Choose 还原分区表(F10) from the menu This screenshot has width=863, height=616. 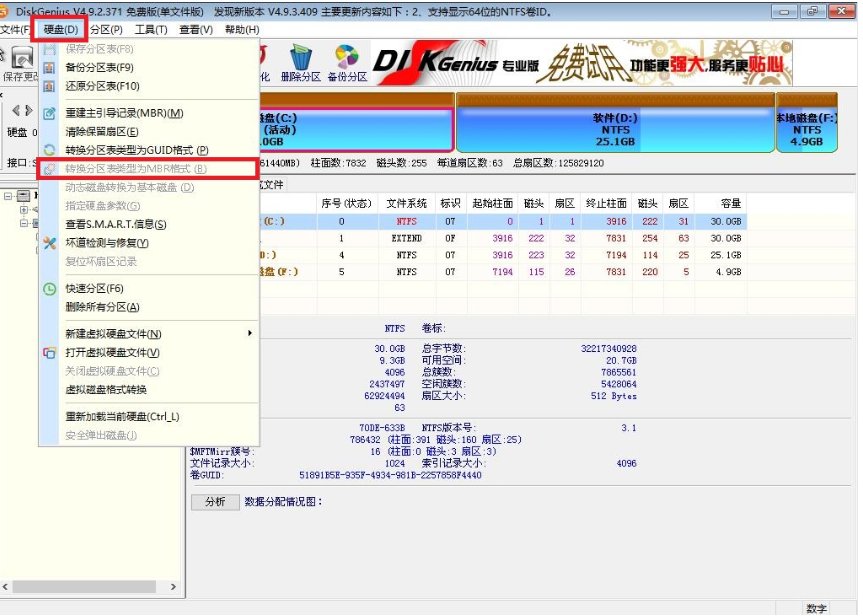click(x=149, y=86)
